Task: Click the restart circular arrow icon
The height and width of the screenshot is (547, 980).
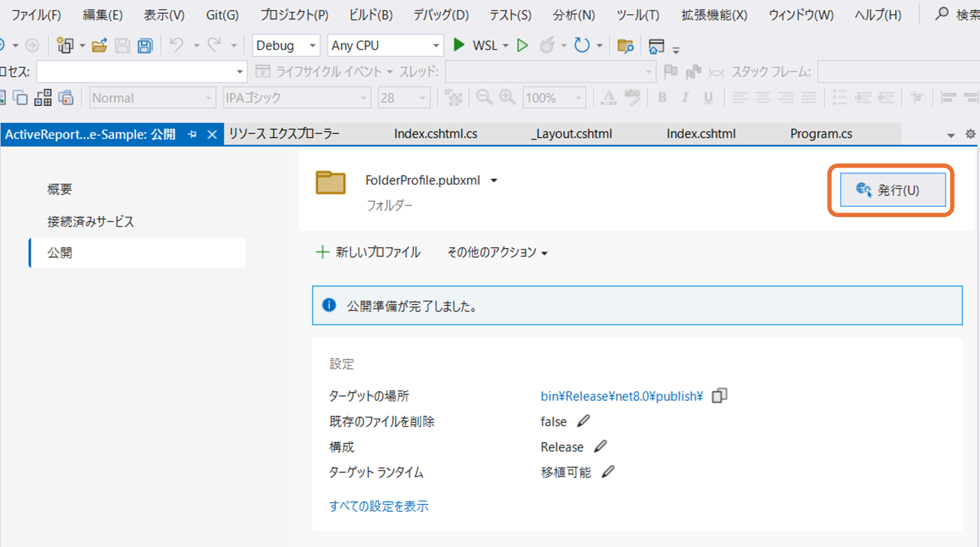Action: (582, 45)
